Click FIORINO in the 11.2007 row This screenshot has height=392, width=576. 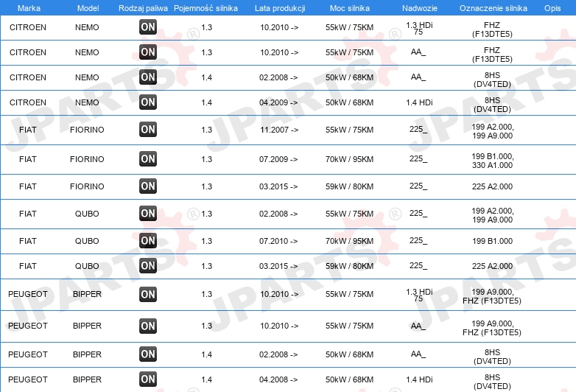pos(87,130)
